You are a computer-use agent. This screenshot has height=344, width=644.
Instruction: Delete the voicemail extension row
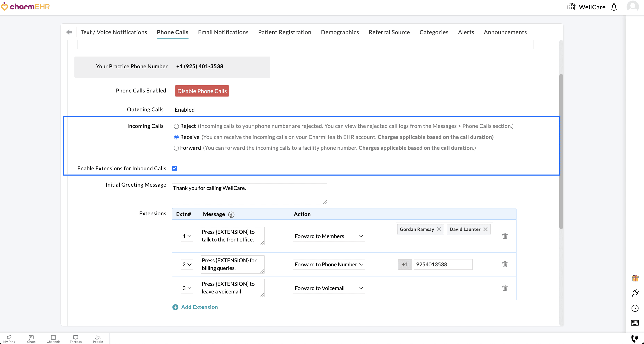pyautogui.click(x=505, y=288)
